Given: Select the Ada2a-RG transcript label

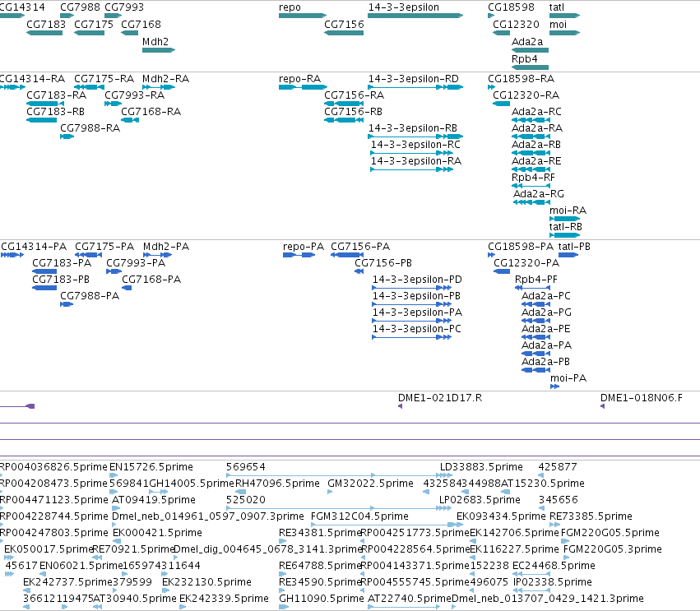Looking at the screenshot, I should (x=539, y=194).
